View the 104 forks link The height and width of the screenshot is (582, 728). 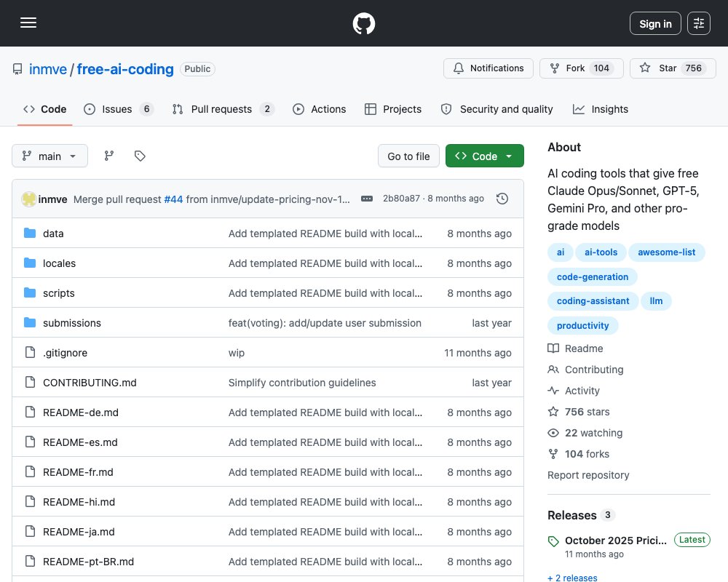[579, 454]
